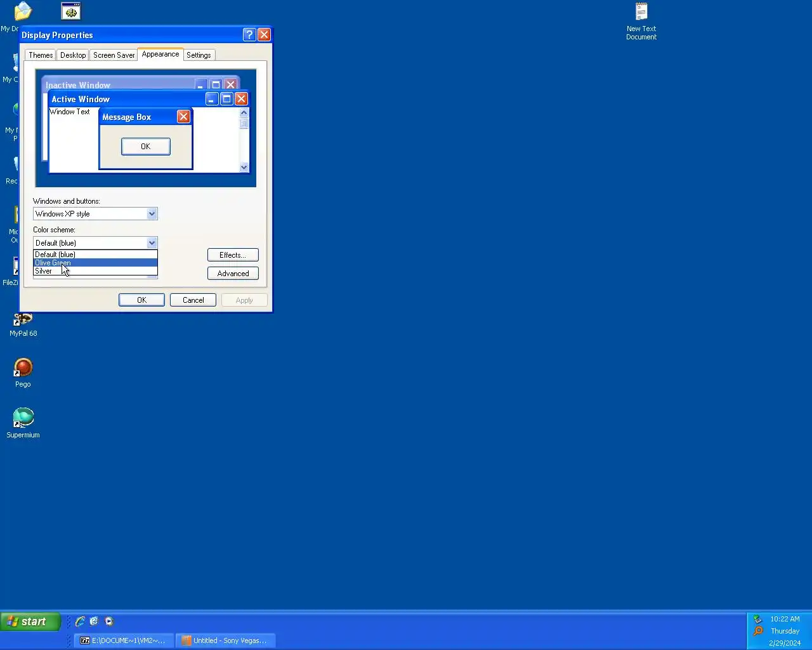Open Advanced appearance settings
This screenshot has width=812, height=650.
click(x=233, y=274)
